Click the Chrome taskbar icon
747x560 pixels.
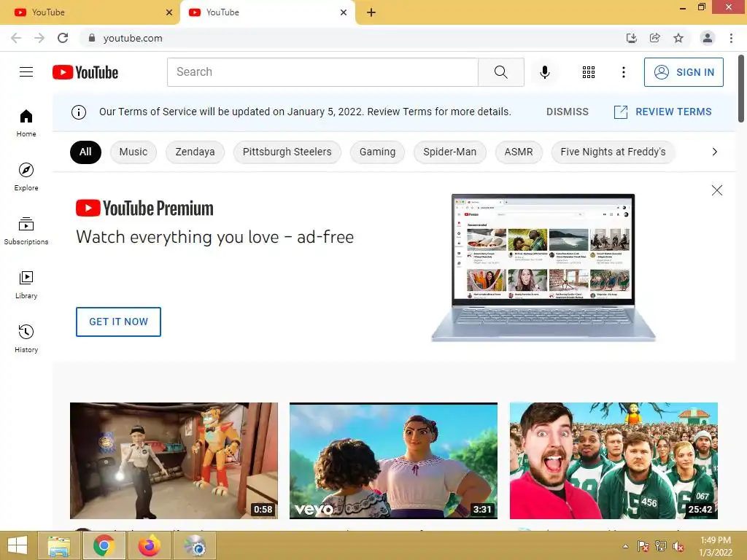pos(104,545)
